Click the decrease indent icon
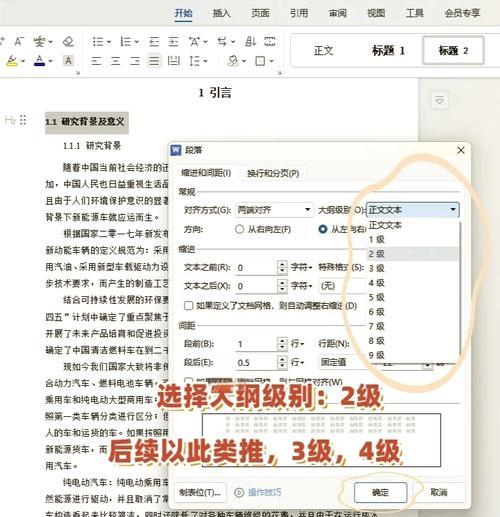 point(154,42)
